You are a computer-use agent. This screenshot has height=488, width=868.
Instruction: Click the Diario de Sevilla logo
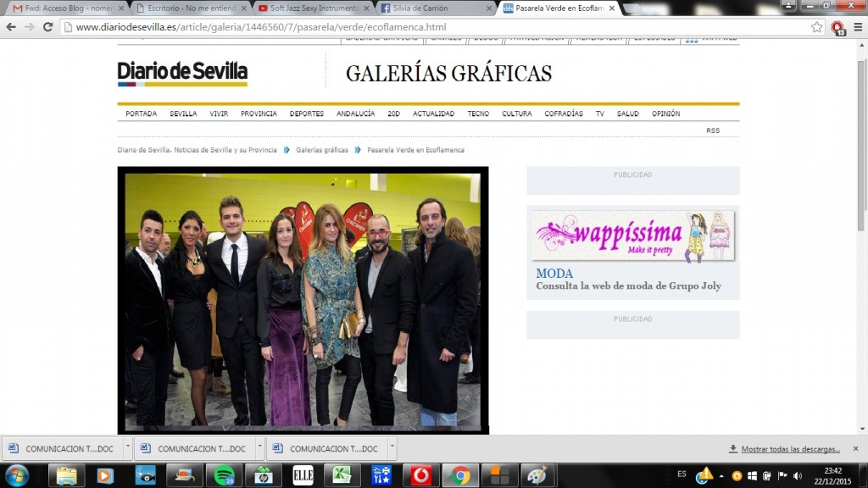coord(182,74)
